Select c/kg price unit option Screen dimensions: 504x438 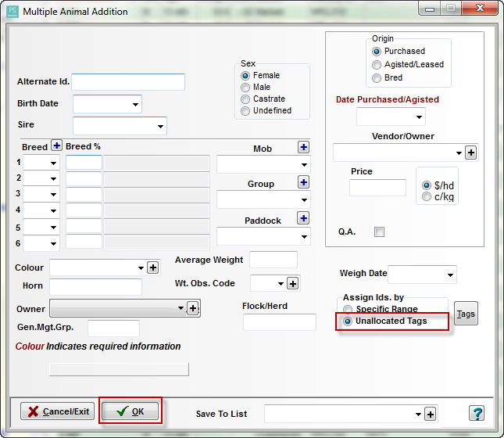426,196
